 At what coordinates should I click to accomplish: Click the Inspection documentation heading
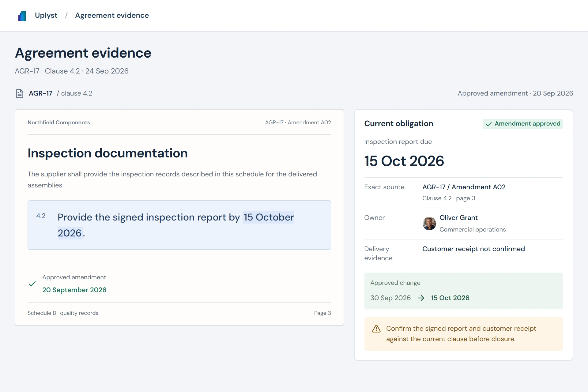pos(107,153)
